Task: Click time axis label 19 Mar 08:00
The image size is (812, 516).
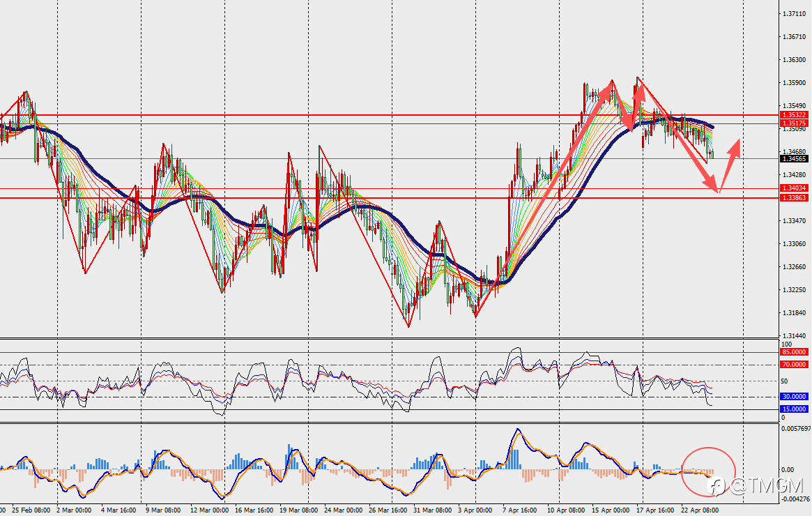Action: tap(299, 510)
